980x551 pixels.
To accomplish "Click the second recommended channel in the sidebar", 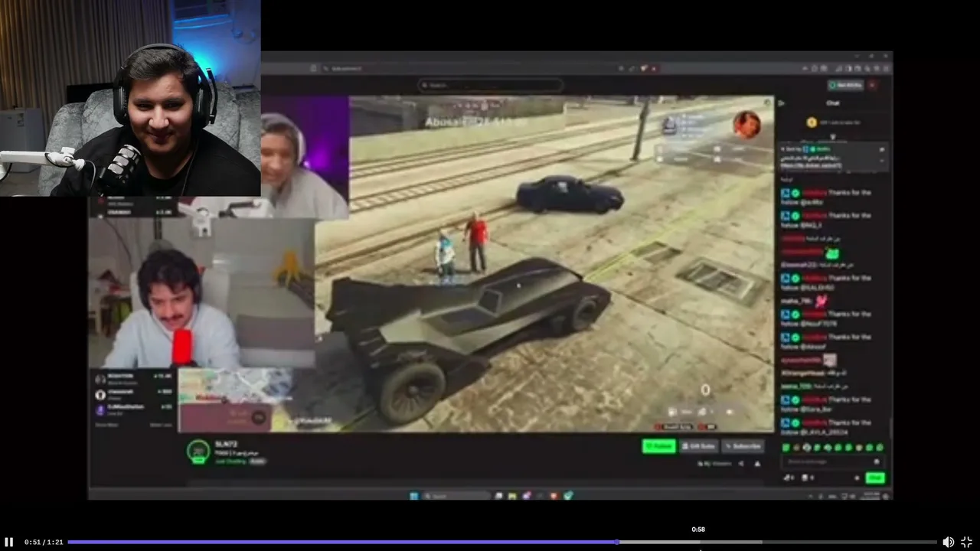I will (x=134, y=394).
